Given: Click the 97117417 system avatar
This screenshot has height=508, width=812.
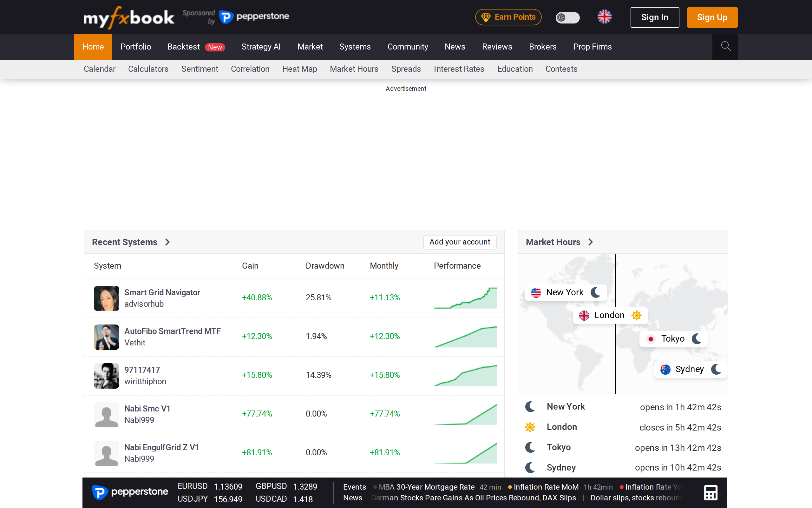Looking at the screenshot, I should (x=106, y=376).
